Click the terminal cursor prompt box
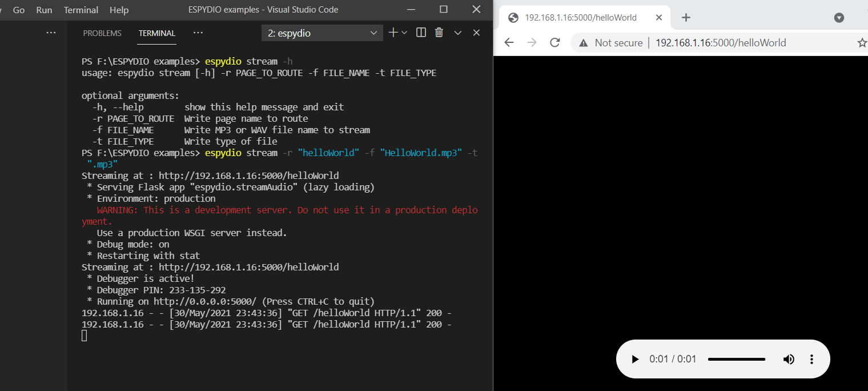This screenshot has width=868, height=391. [85, 336]
